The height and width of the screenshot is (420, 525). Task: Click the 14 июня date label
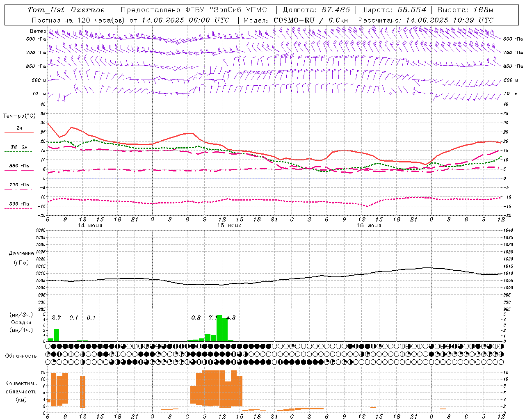(x=90, y=226)
